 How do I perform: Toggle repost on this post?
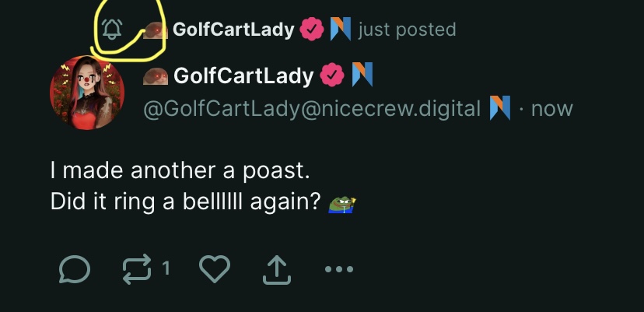coord(138,270)
